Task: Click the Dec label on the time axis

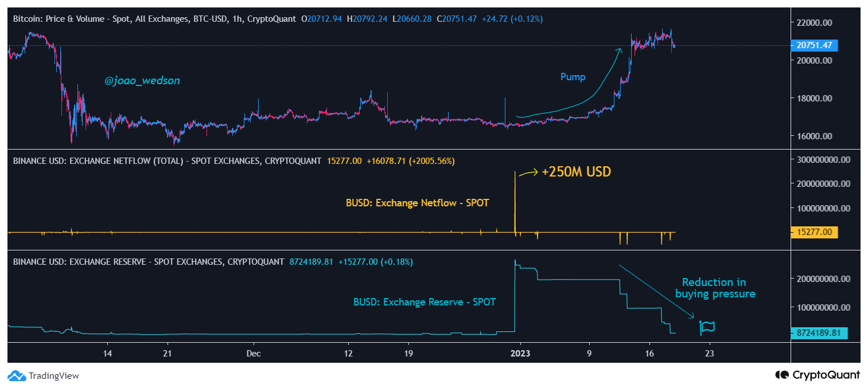Action: [x=253, y=354]
